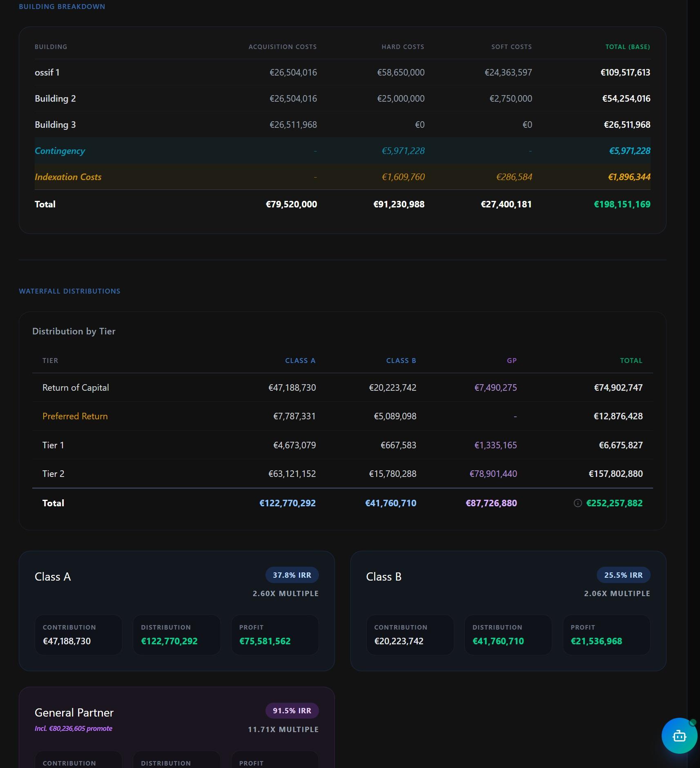Click the Indexation Costs row label

[x=68, y=177]
